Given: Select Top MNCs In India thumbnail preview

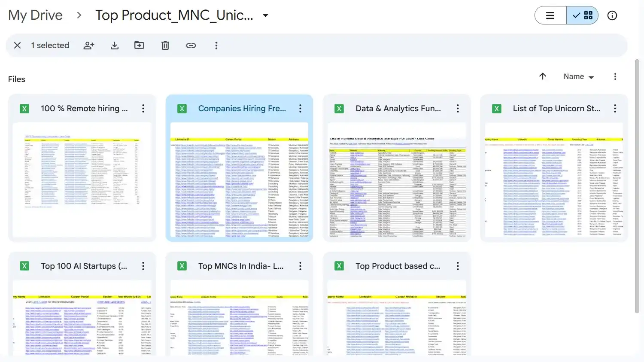Looking at the screenshot, I should coord(240,318).
